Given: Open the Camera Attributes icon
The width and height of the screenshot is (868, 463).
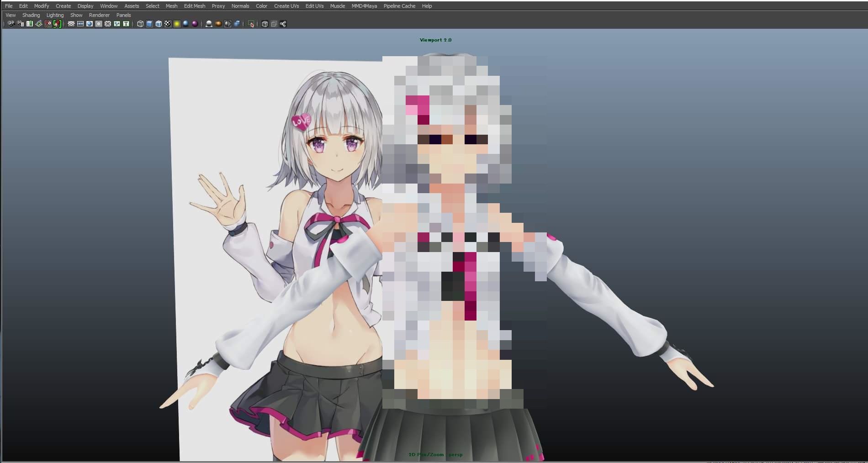Looking at the screenshot, I should (21, 24).
